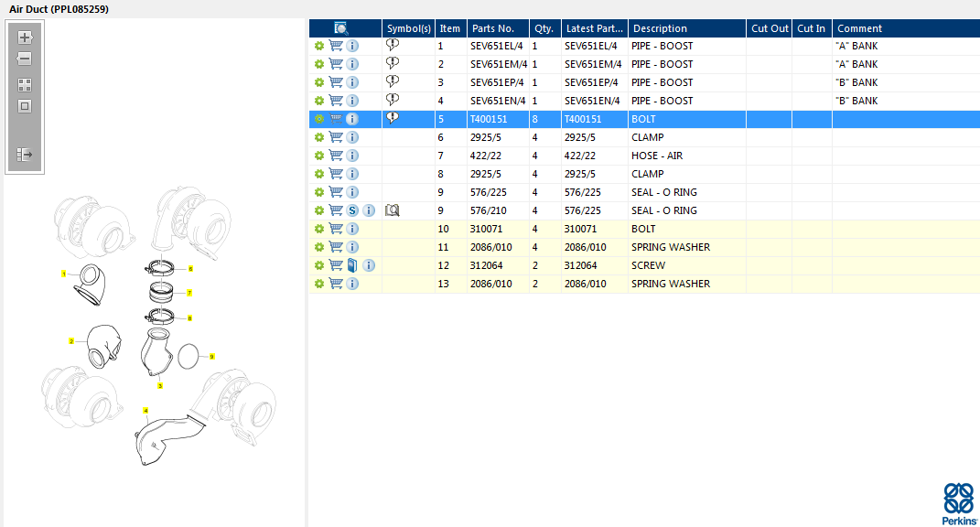Image resolution: width=980 pixels, height=527 pixels.
Task: Click callout 9 in the diagram
Action: click(212, 356)
